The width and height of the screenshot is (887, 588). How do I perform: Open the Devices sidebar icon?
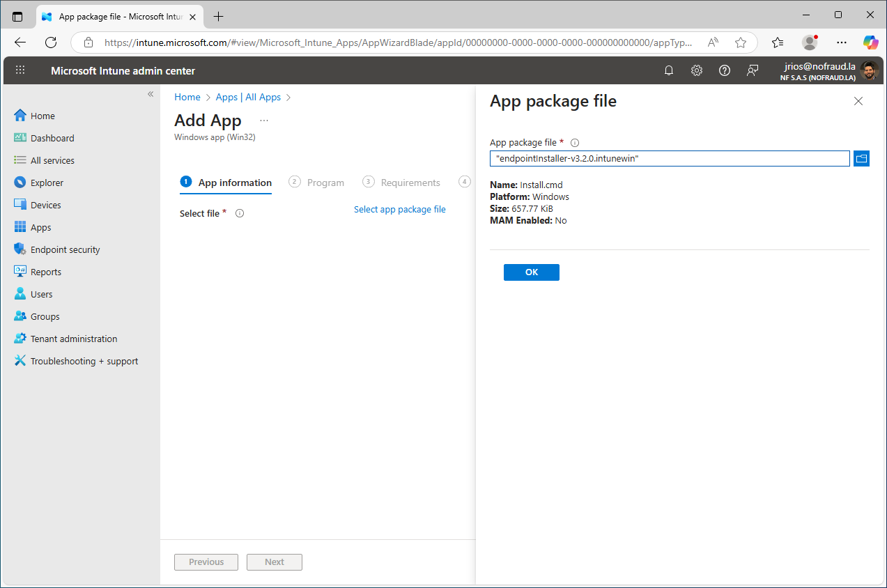point(20,205)
